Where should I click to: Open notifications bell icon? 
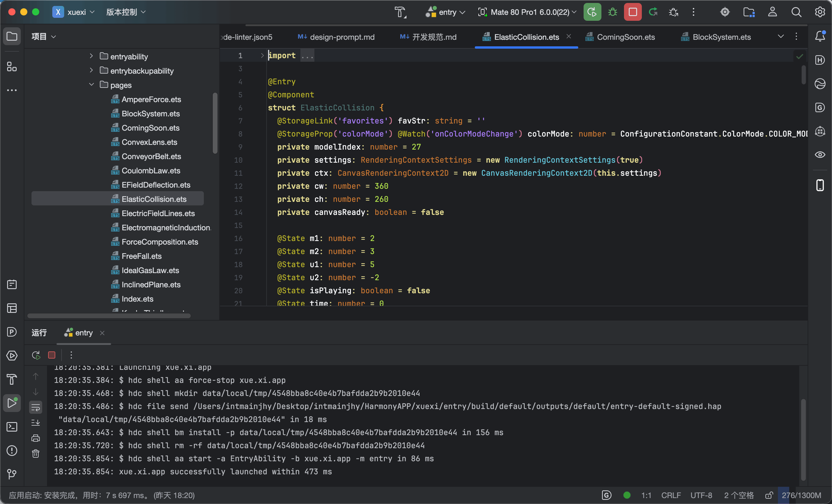point(820,36)
